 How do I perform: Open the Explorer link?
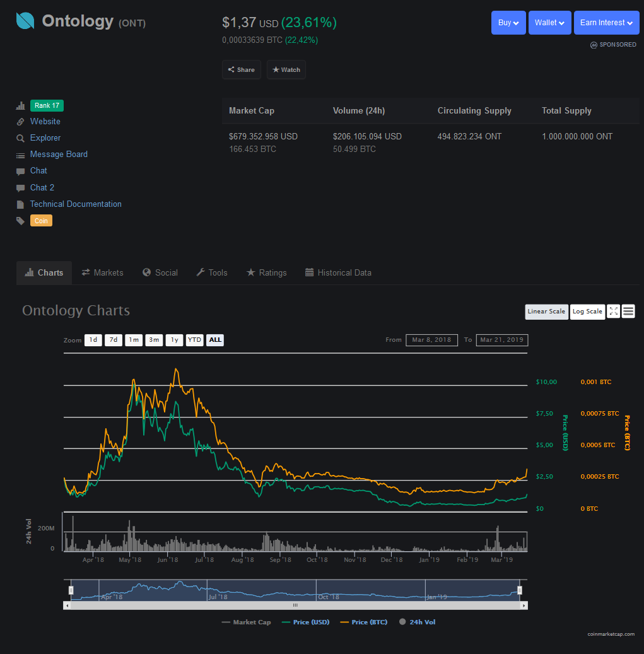[x=45, y=137]
